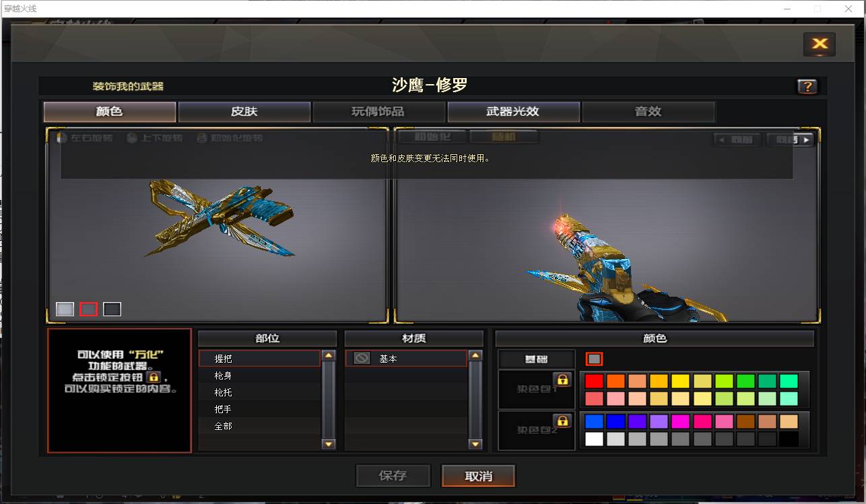Screen dimensions: 866x504
Task: Pick the selected gray swatch beside 基础
Action: tap(594, 359)
